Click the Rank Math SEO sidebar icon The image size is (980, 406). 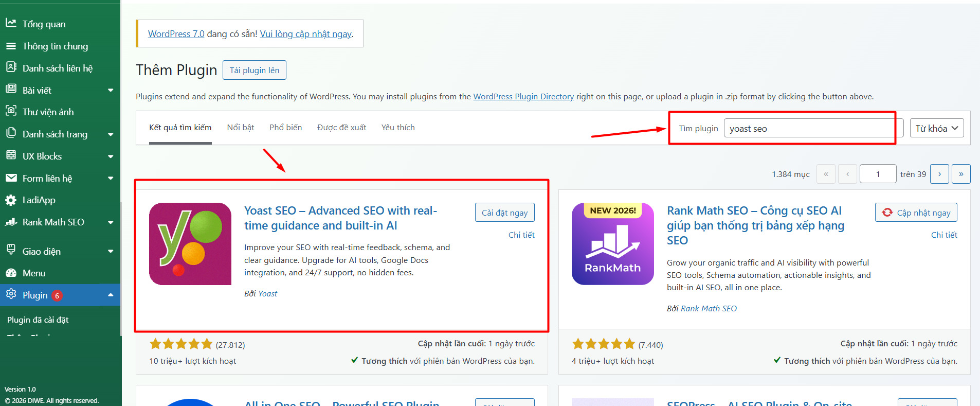(x=11, y=222)
